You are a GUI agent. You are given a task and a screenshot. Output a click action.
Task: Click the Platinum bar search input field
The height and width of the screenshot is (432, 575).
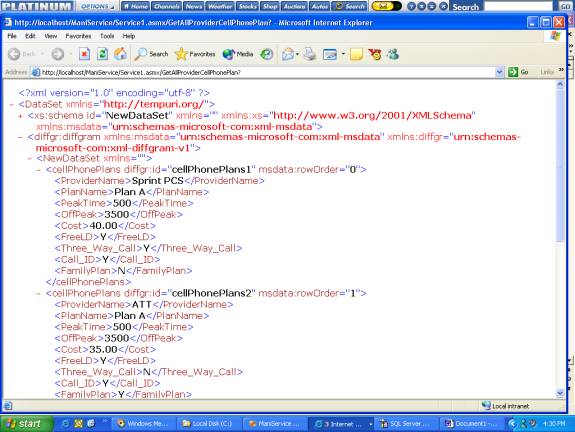coord(519,6)
